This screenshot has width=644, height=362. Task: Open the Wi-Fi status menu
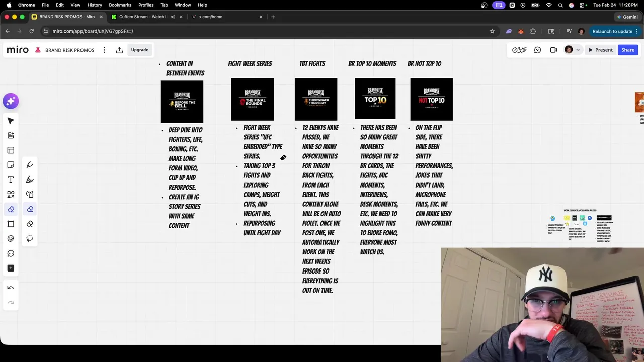548,5
